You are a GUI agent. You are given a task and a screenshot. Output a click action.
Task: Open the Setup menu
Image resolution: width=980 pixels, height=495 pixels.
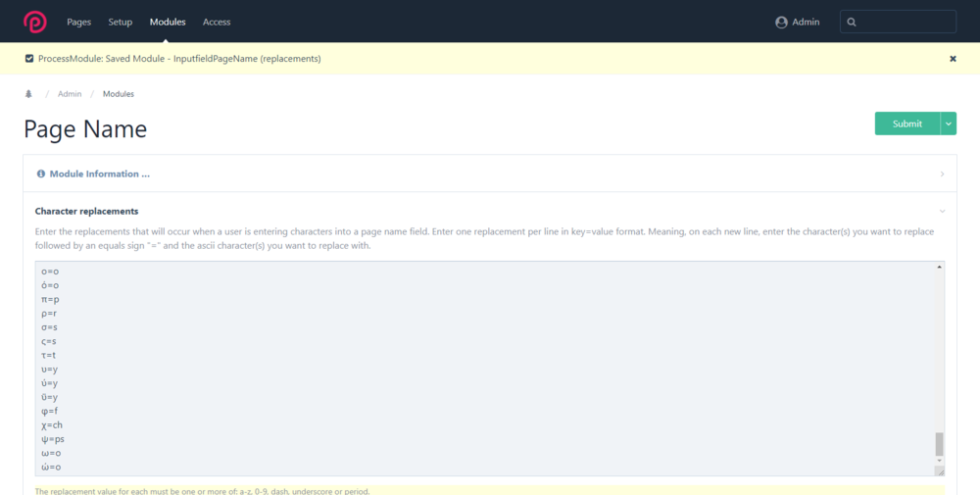[x=121, y=22]
